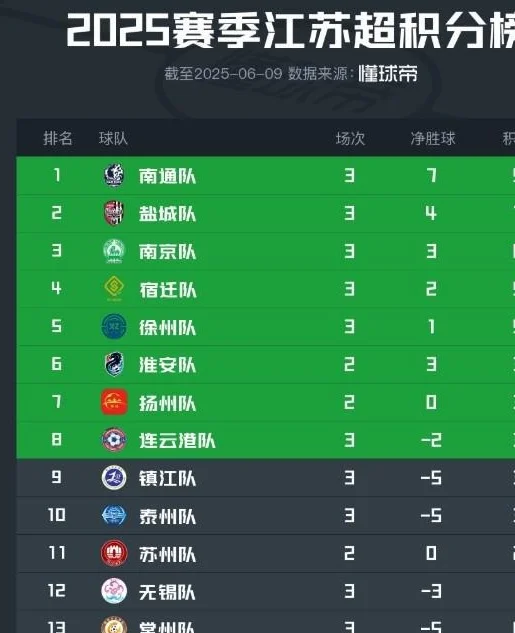Click the 净胜球 column header
This screenshot has width=515, height=633.
click(x=433, y=138)
